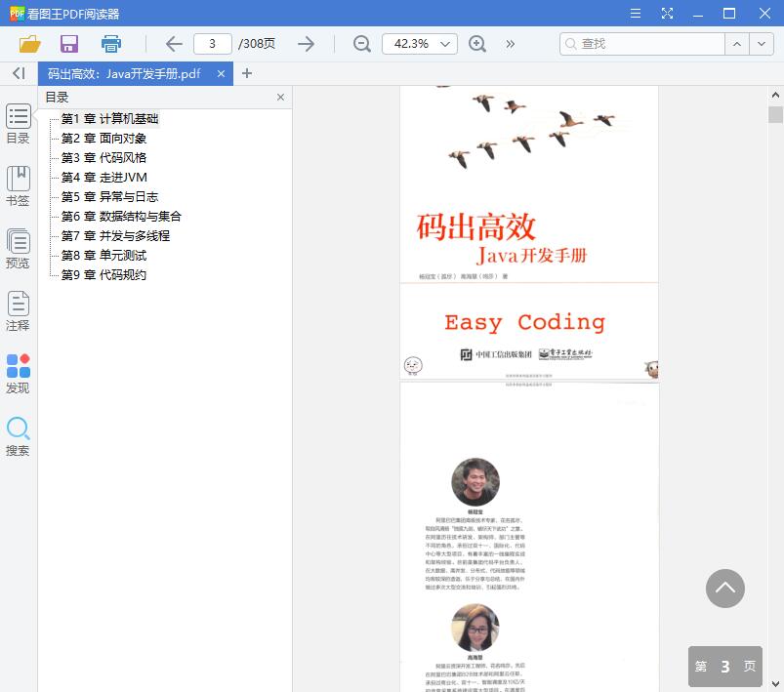Click the first author's portrait photo
Image resolution: width=784 pixels, height=692 pixels.
coord(475,482)
